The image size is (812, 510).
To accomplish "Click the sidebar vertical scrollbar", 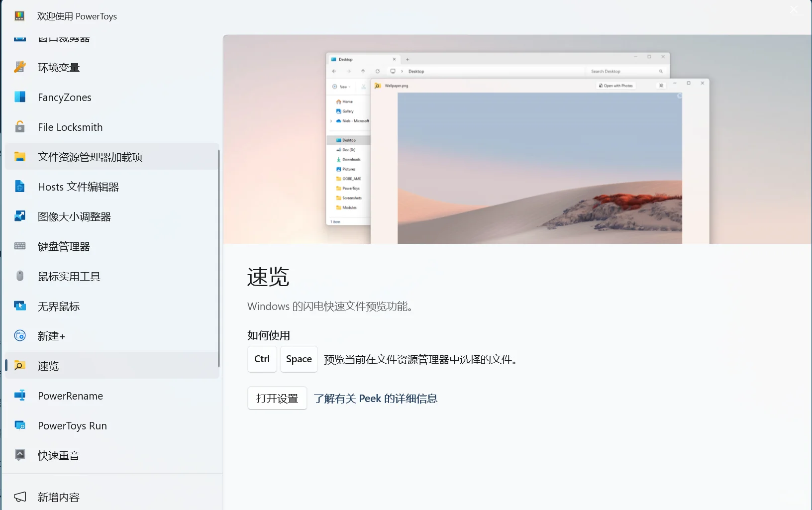I will tap(218, 259).
